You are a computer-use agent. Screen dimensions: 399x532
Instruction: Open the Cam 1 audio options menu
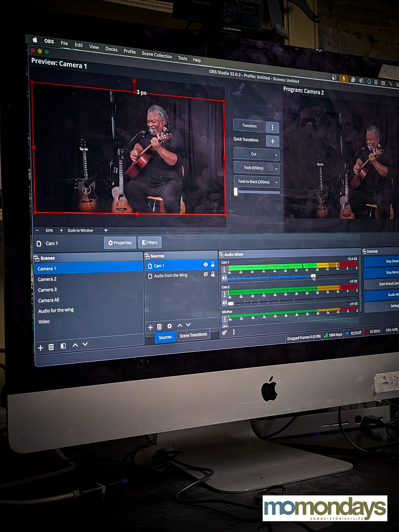point(224,269)
